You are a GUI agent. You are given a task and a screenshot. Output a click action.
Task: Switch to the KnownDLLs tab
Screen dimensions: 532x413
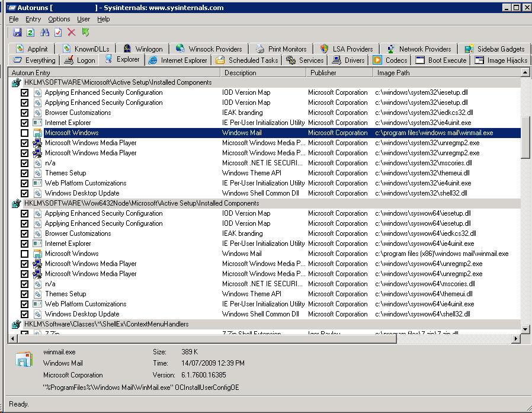(86, 49)
